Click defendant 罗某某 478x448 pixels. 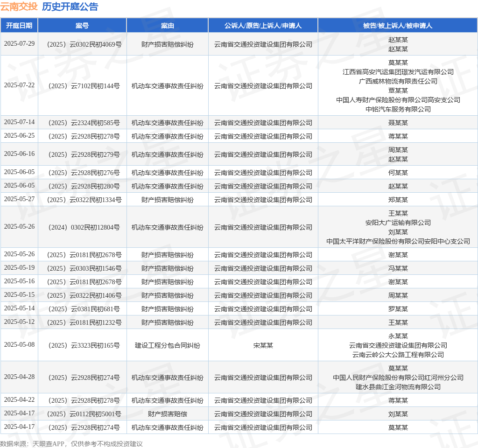pyautogui.click(x=398, y=309)
